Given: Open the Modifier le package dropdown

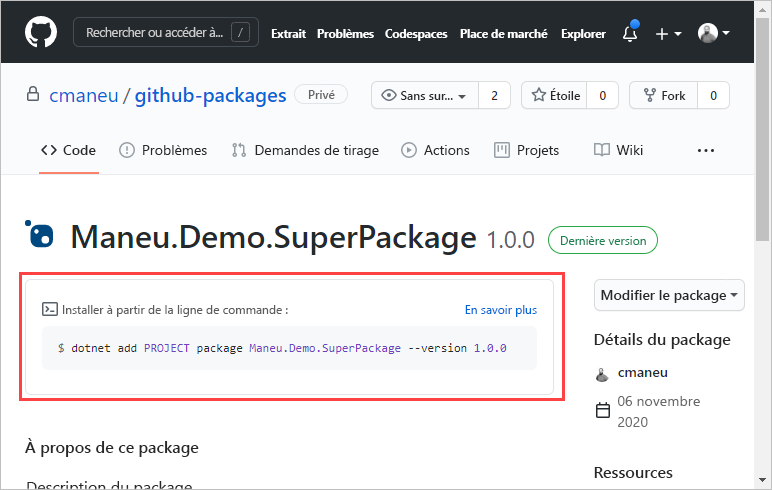Looking at the screenshot, I should pyautogui.click(x=669, y=295).
